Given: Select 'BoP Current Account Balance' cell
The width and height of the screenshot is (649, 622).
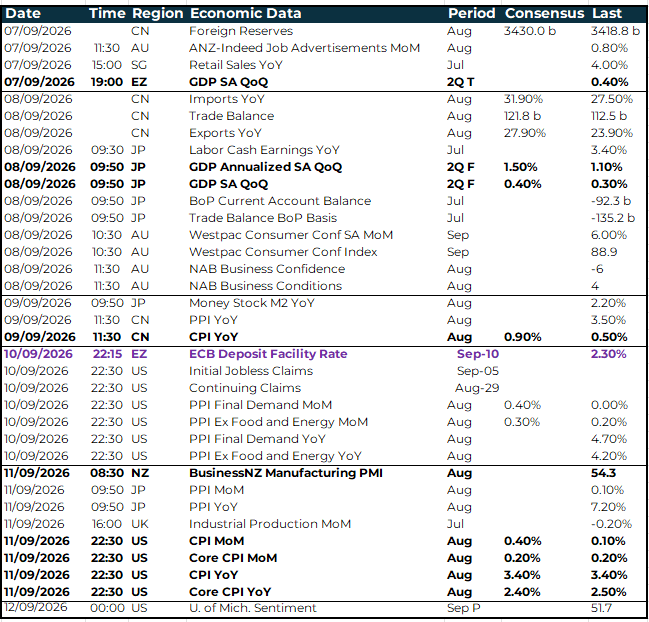Looking at the screenshot, I should [280, 201].
